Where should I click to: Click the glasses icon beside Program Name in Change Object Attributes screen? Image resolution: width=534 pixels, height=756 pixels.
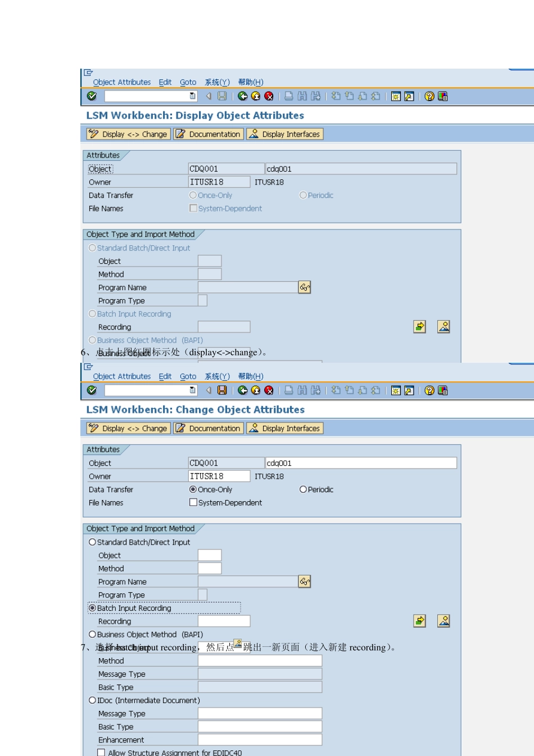(x=305, y=582)
